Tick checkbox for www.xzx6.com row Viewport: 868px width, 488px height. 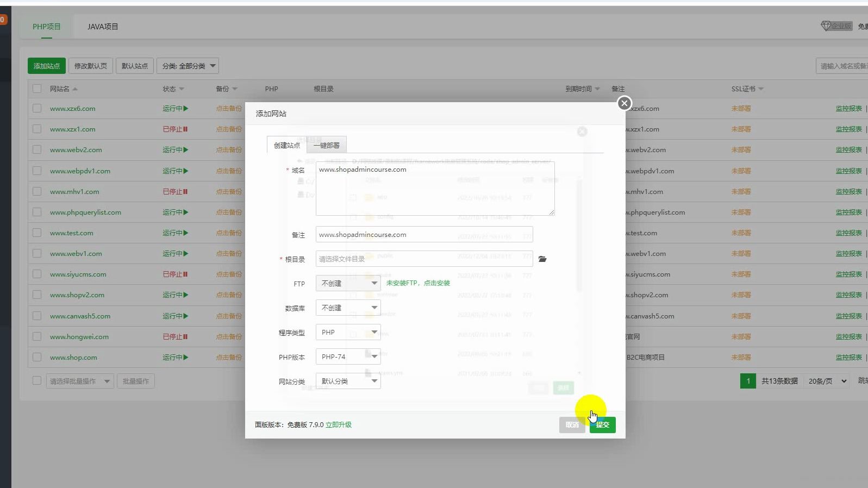click(37, 108)
